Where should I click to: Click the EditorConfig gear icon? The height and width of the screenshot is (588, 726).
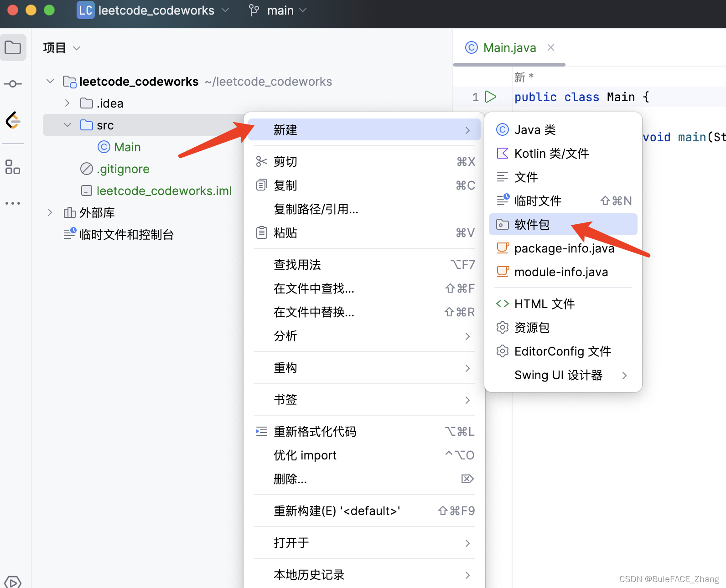502,351
